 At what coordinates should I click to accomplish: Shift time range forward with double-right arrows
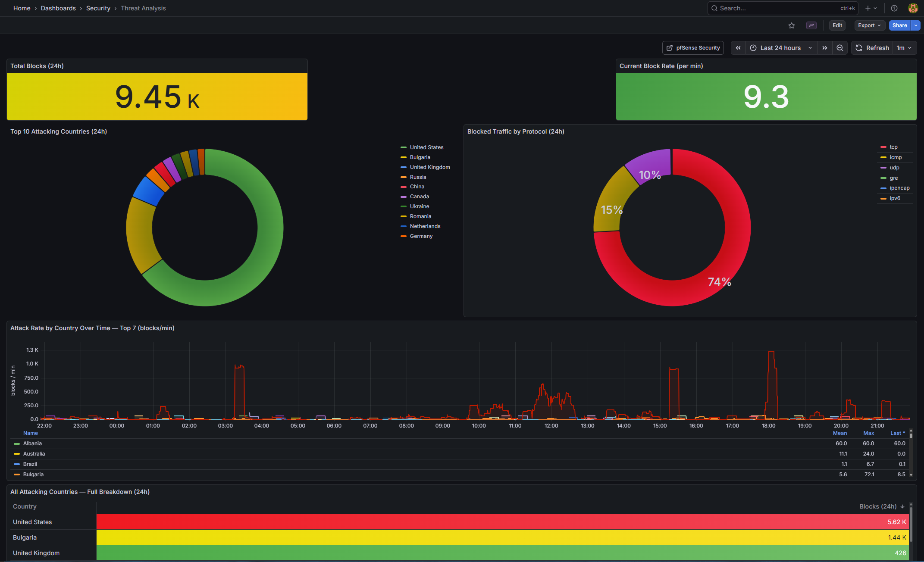(x=824, y=48)
